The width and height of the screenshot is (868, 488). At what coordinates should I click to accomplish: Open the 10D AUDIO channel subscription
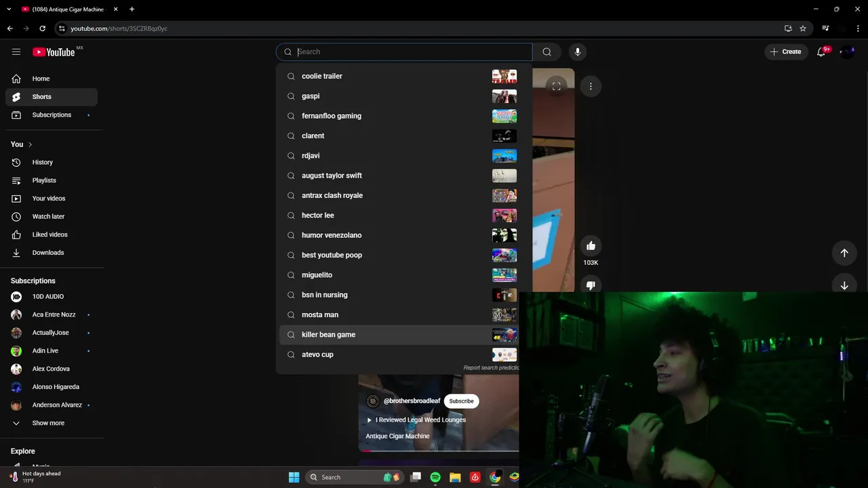pyautogui.click(x=52, y=297)
